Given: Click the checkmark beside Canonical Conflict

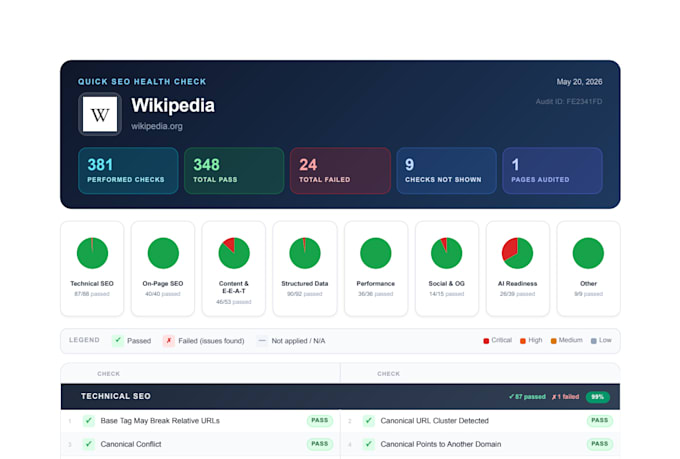Looking at the screenshot, I should click(89, 444).
